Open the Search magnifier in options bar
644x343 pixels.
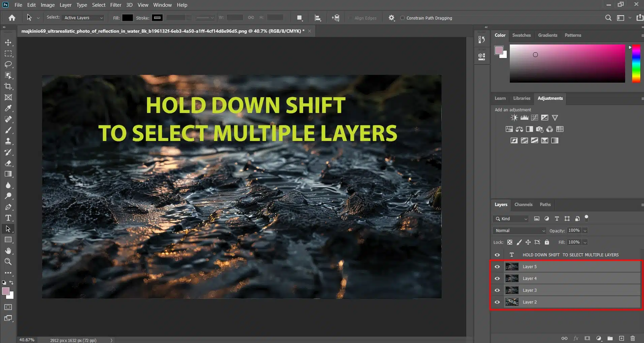pyautogui.click(x=608, y=18)
